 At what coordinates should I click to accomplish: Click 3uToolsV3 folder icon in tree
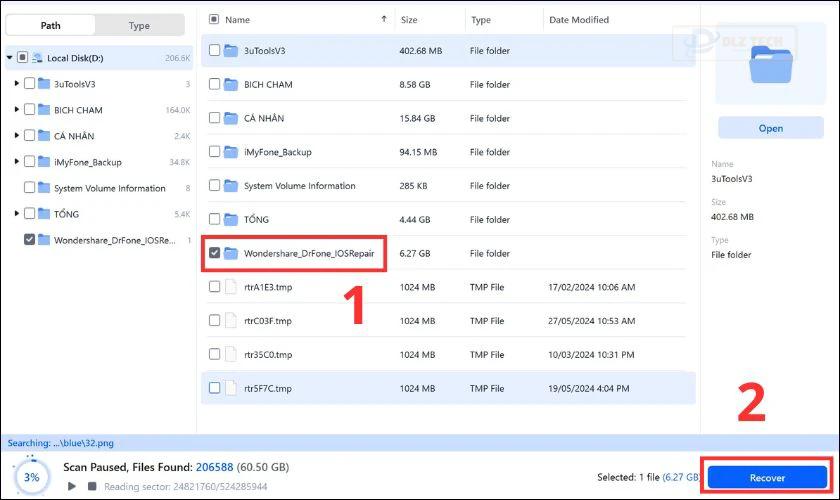[x=44, y=83]
